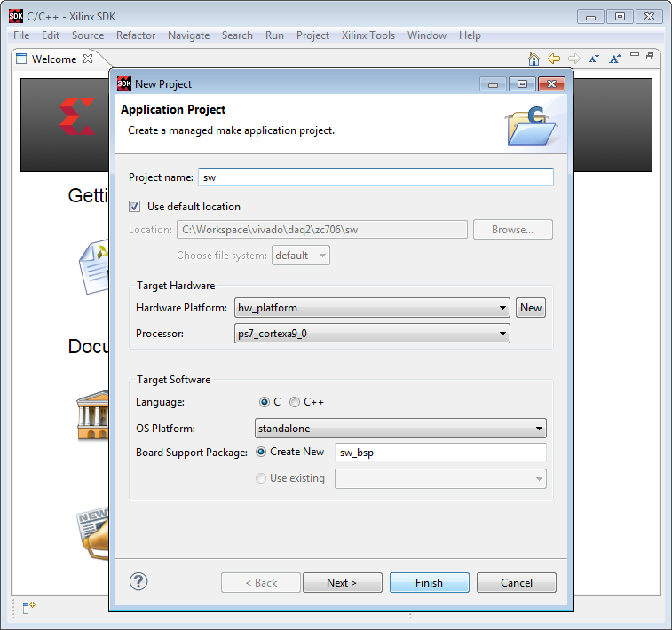Click the magnify font size icon

point(615,59)
